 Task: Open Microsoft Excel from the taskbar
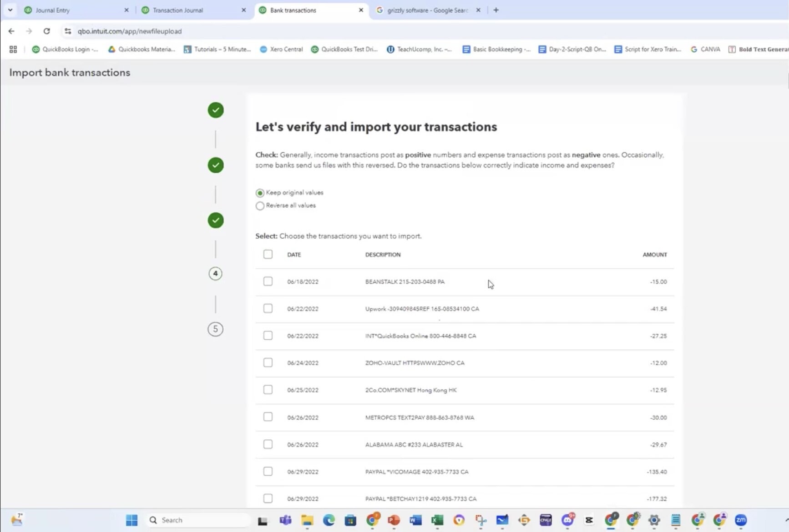tap(437, 520)
